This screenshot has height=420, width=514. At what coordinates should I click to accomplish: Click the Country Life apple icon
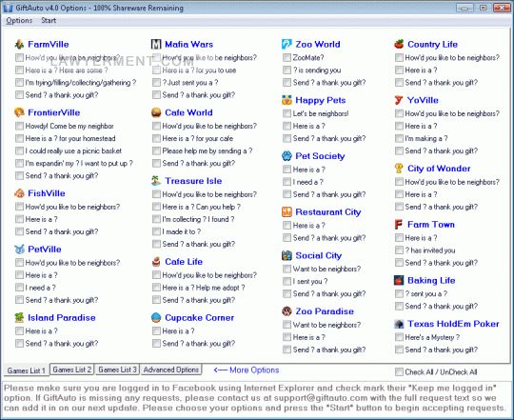tap(399, 44)
